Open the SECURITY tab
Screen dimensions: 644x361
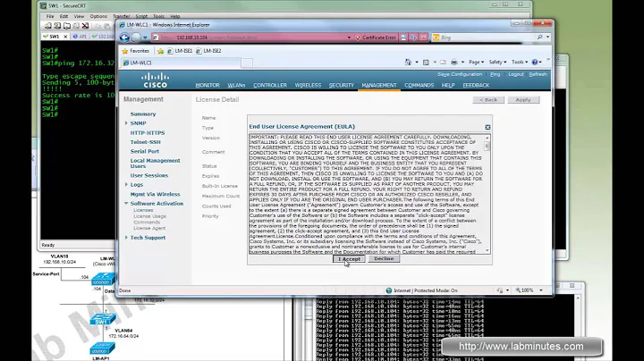[341, 85]
